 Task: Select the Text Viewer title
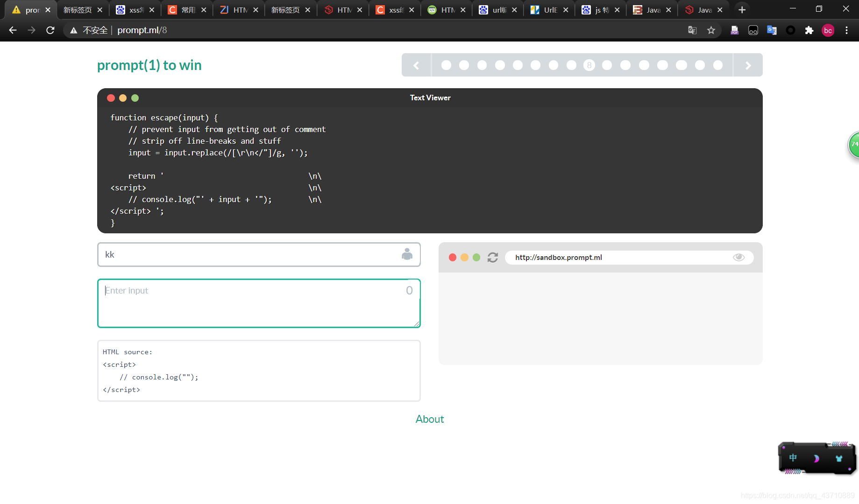point(430,98)
